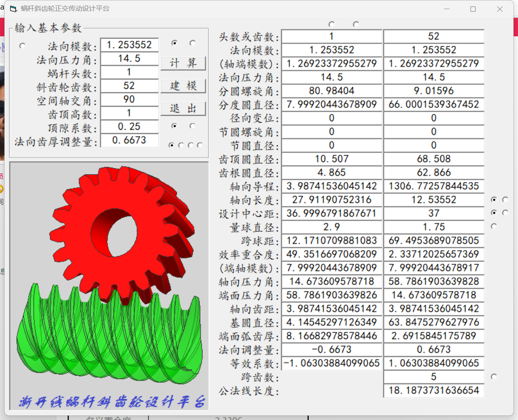Click the app icon in the title bar
This screenshot has width=518, height=420.
click(x=13, y=9)
